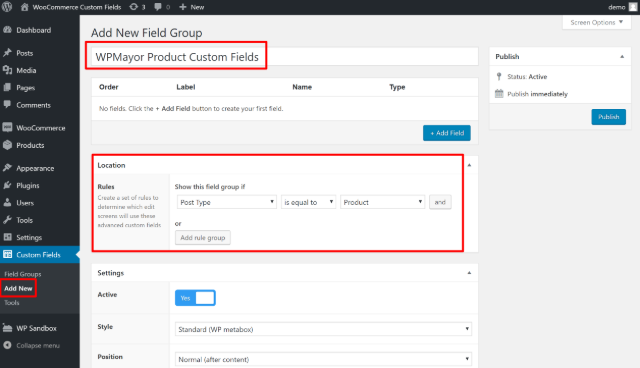Click the Plugins plug icon
This screenshot has width=640, height=368.
point(7,185)
